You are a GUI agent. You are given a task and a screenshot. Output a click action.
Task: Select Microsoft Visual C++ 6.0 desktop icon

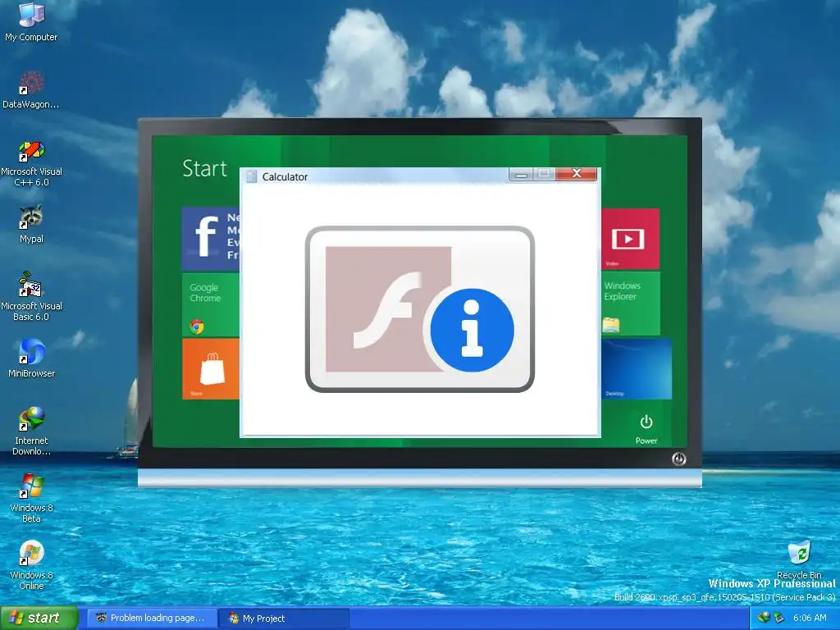31,163
